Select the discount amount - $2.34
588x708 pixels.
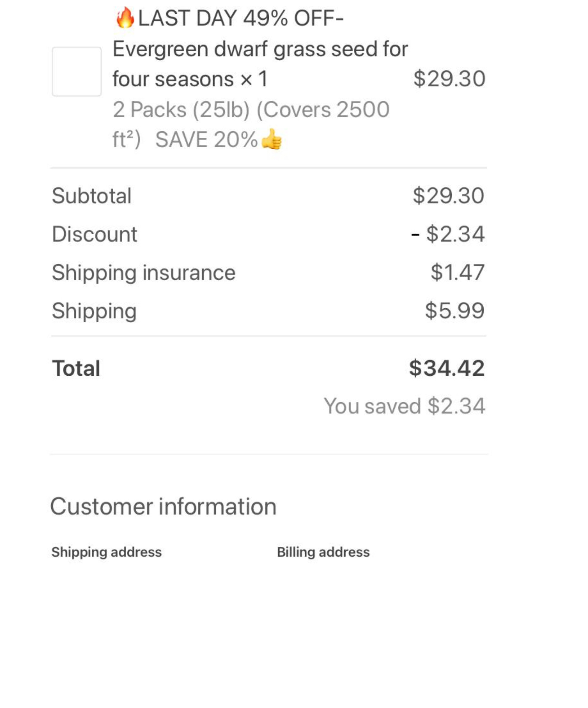(448, 234)
